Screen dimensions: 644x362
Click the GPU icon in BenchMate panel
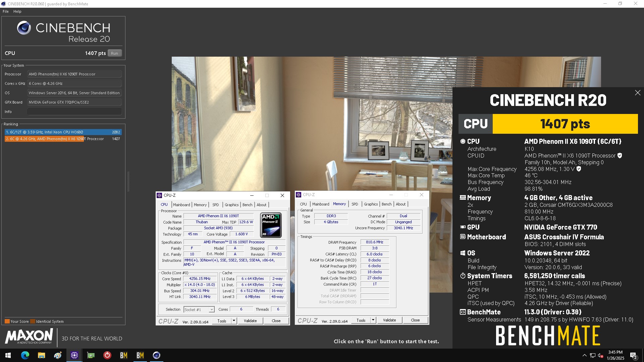click(x=463, y=227)
